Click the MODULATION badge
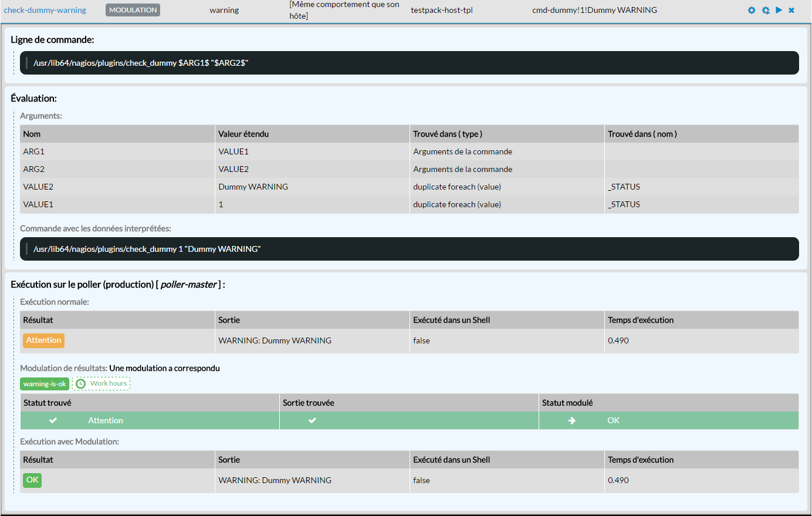Image resolution: width=812 pixels, height=516 pixels. (133, 10)
